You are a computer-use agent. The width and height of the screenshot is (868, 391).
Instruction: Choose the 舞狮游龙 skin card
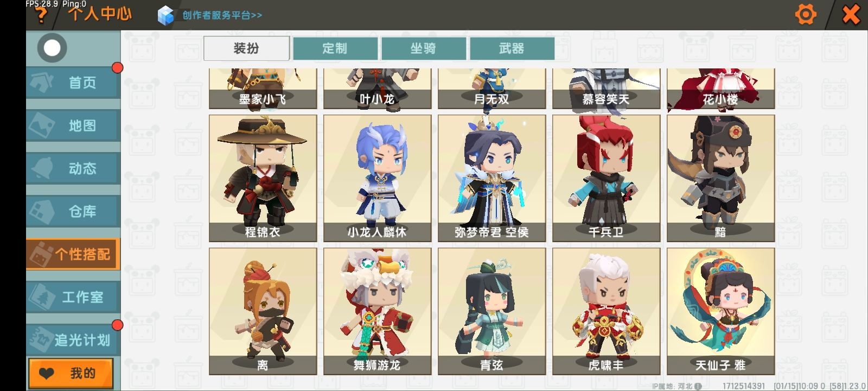click(378, 311)
